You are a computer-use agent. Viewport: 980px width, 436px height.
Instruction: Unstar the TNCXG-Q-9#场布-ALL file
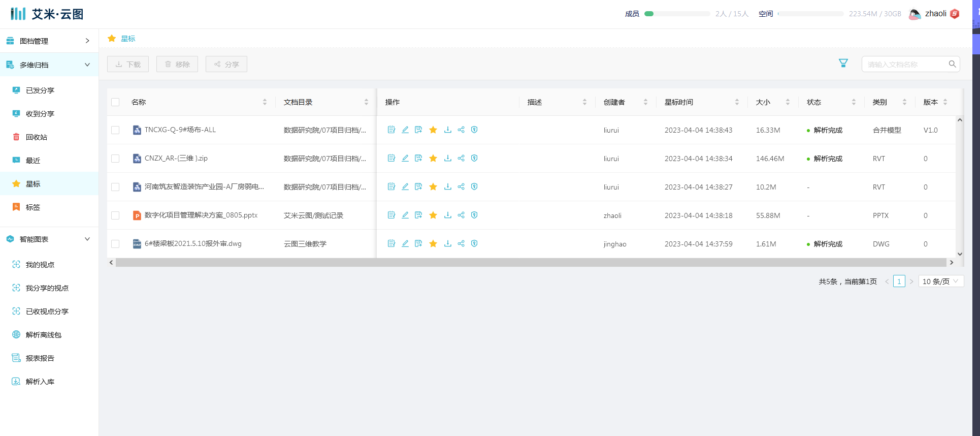tap(433, 130)
